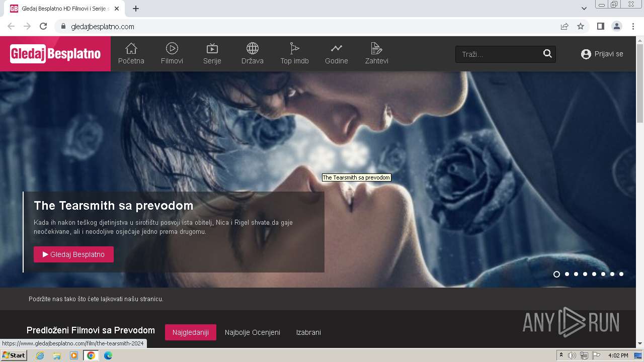
Task: Switch to Najgledaniji tab
Action: click(191, 332)
